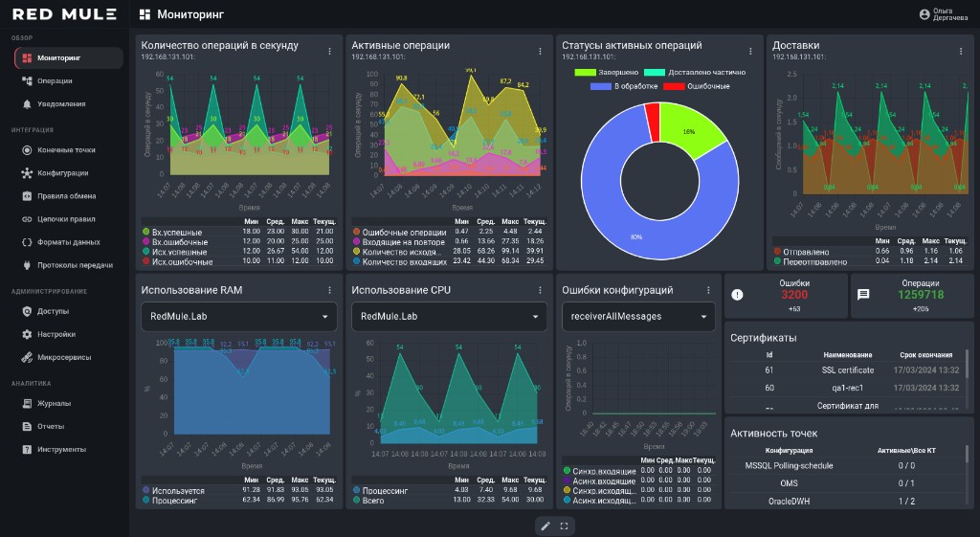Open menu of Использование RAM panel
This screenshot has height=537, width=980.
pos(330,290)
